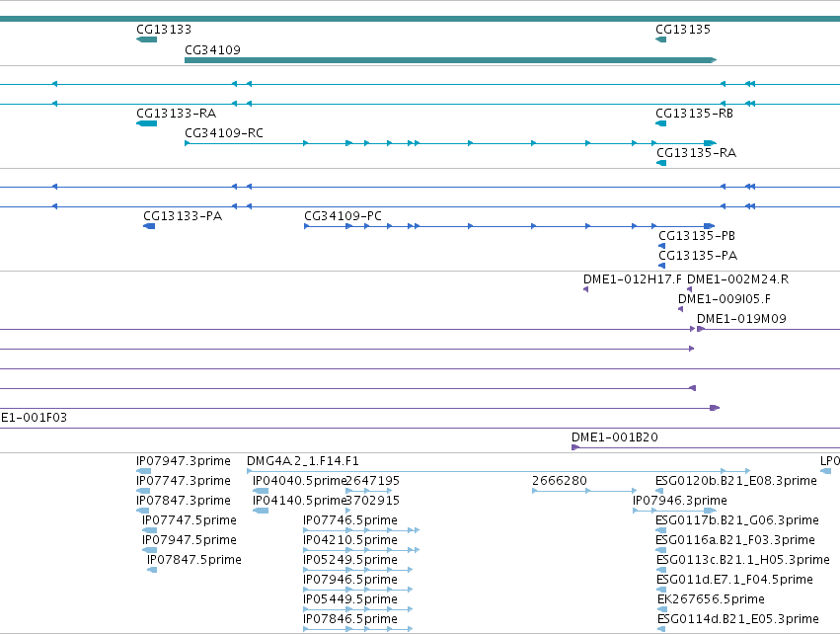Select protein CG13135-PA label
Viewport: 840px width, 634px height.
click(698, 256)
